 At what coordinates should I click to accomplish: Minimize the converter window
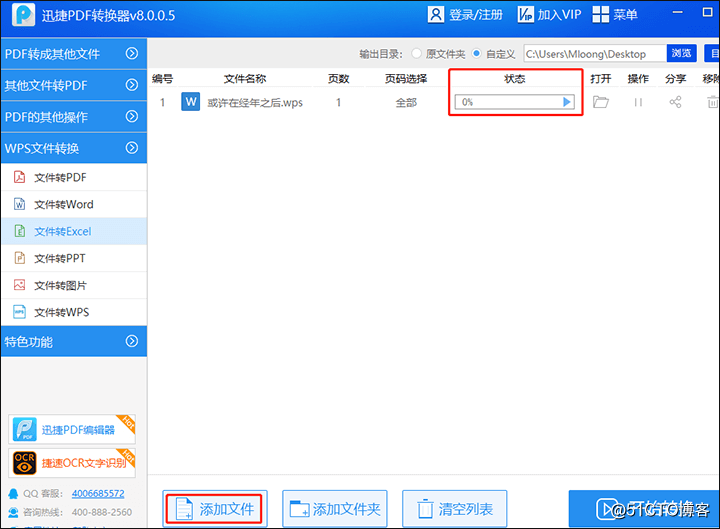point(678,12)
